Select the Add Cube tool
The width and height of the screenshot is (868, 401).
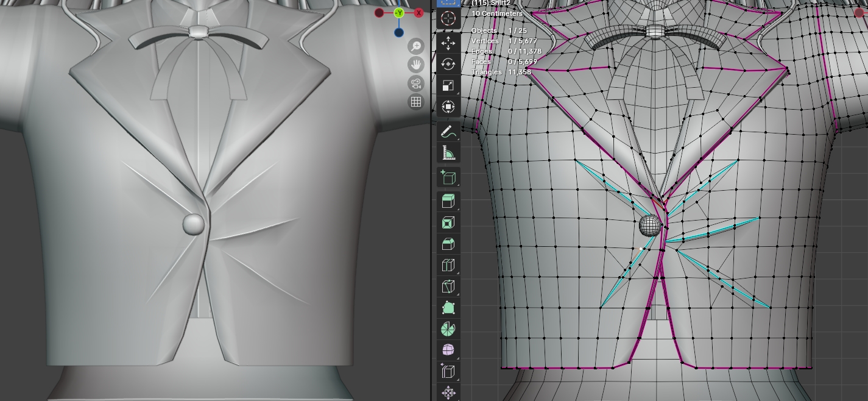point(448,177)
